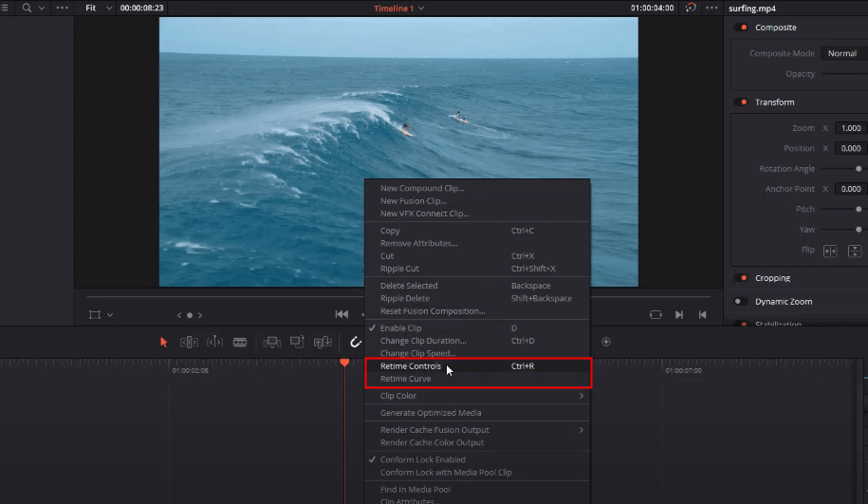Image resolution: width=868 pixels, height=504 pixels.
Task: Click the Flip horizontal button
Action: tap(830, 251)
